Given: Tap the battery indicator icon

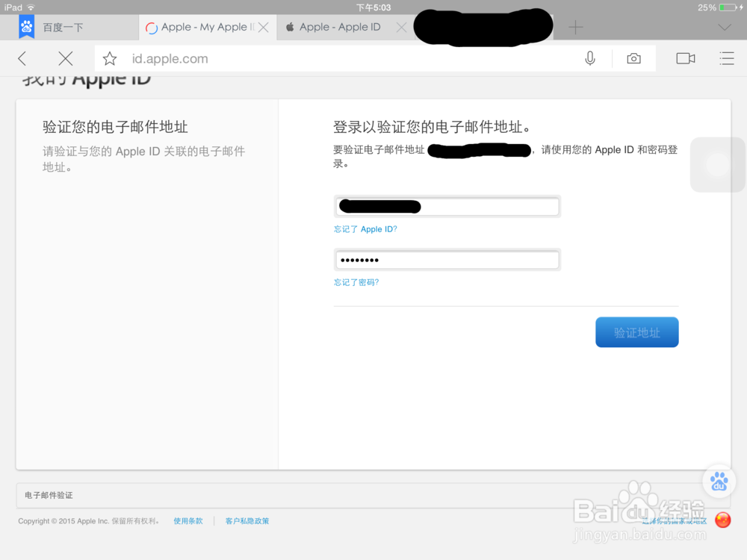Looking at the screenshot, I should [x=728, y=7].
